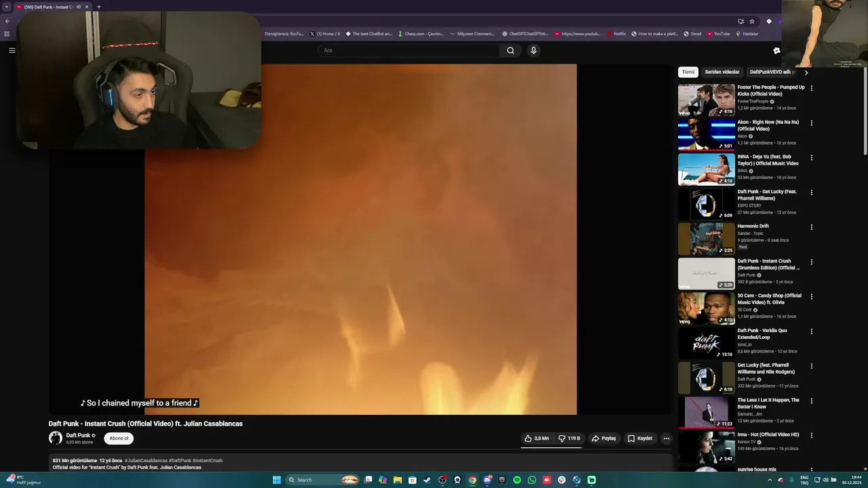Open '50 Cent - Candy Shop' video title
The width and height of the screenshot is (868, 488).
pyautogui.click(x=770, y=299)
